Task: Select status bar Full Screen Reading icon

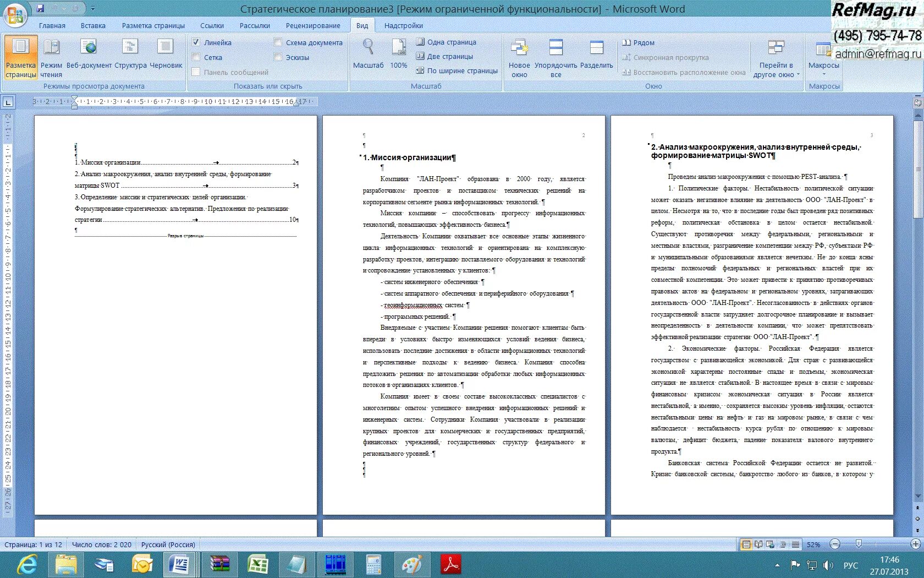Action: pos(758,544)
